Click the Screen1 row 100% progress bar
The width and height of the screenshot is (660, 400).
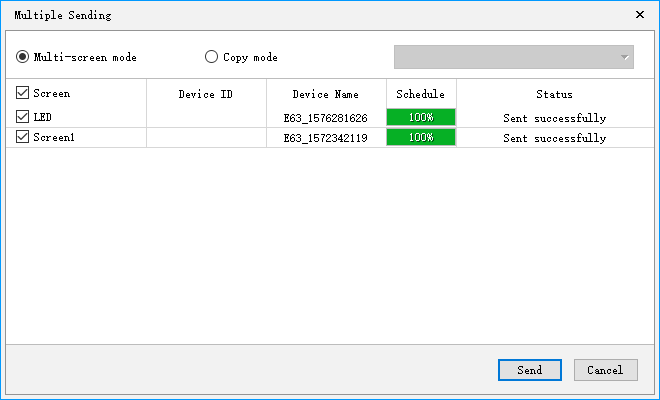click(421, 137)
